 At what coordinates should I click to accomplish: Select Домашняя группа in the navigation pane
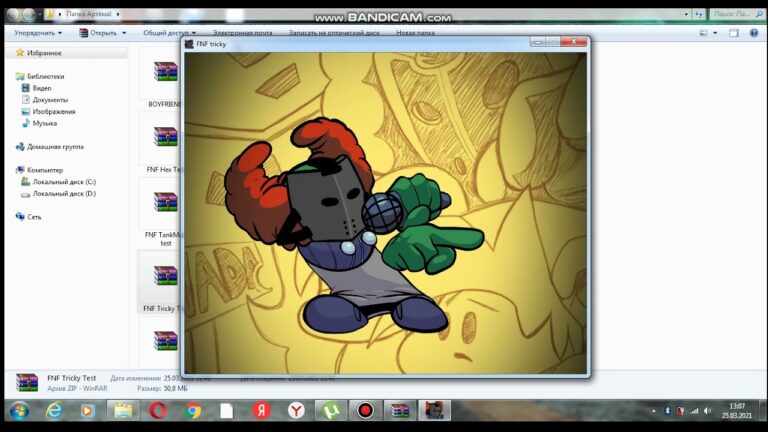[x=55, y=147]
